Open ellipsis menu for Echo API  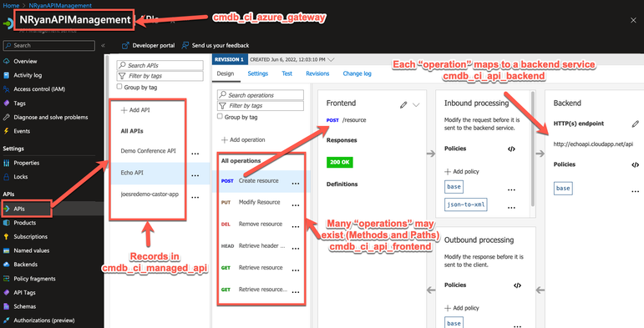click(195, 175)
